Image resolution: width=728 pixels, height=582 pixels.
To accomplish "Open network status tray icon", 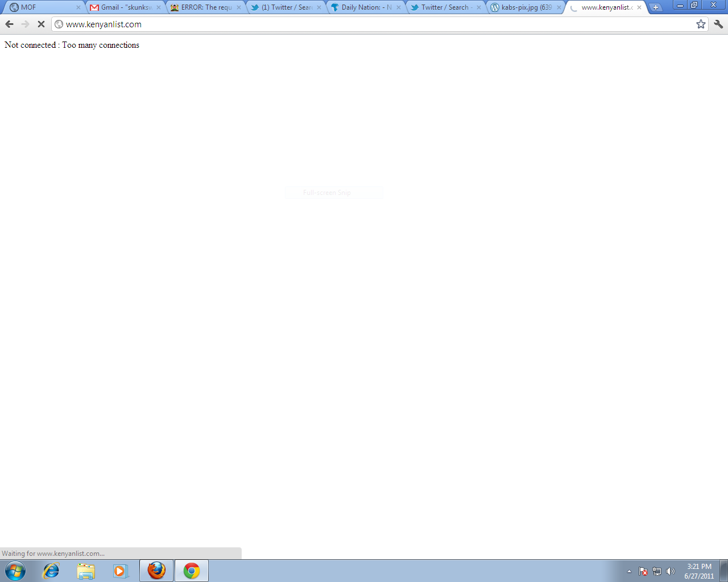I will [657, 571].
